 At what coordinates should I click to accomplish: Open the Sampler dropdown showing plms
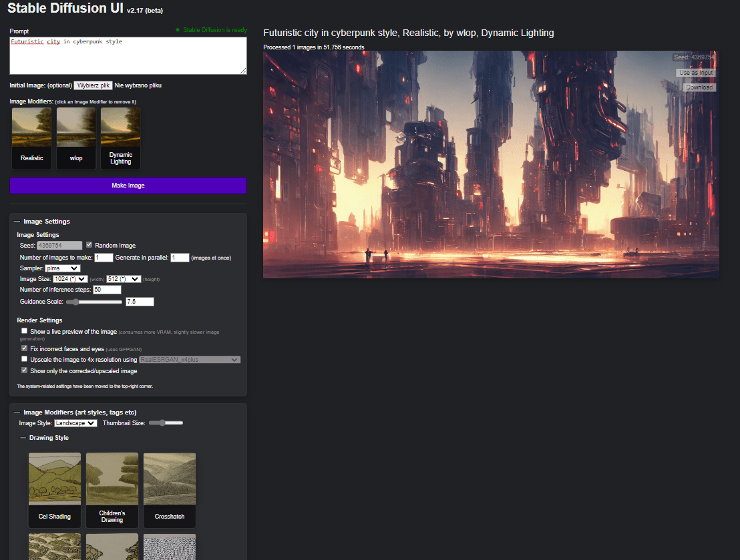click(63, 268)
